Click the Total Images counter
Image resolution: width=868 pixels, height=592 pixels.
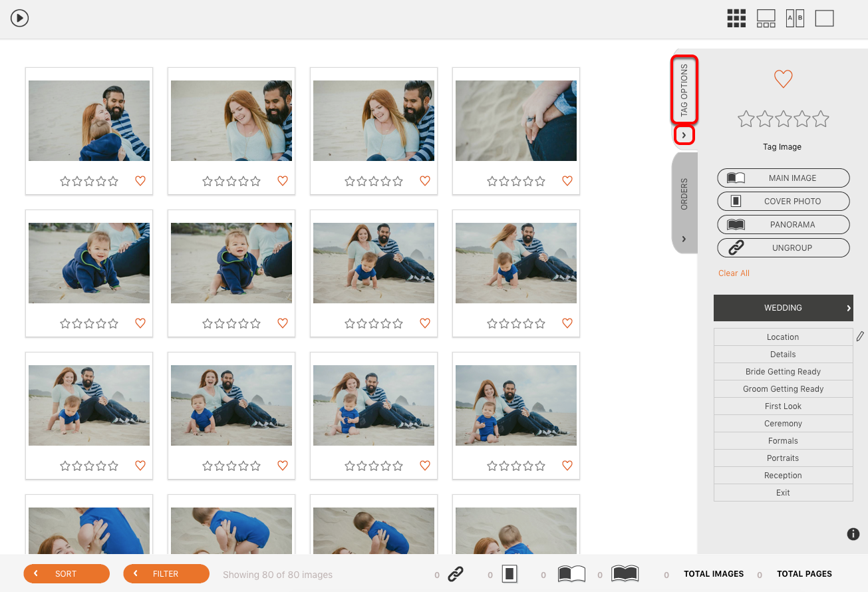coord(714,574)
